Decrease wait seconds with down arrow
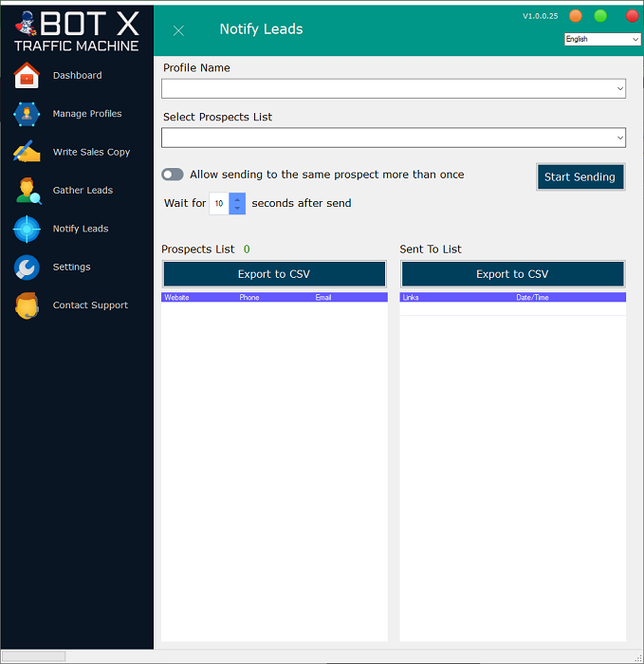644x664 pixels. point(237,209)
